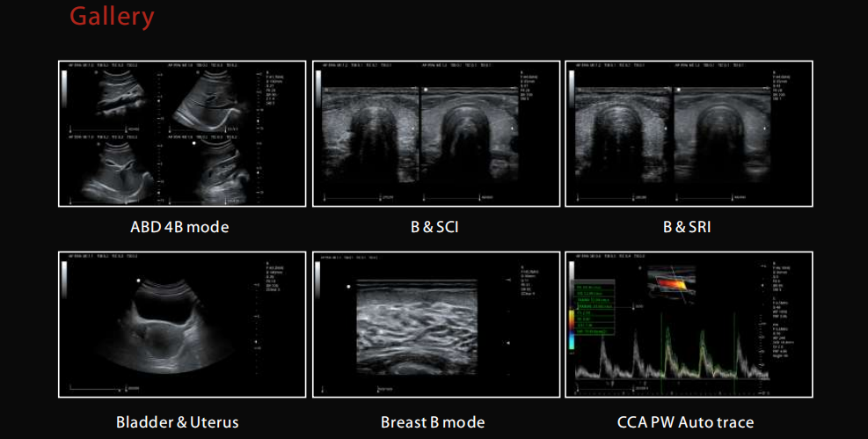
Task: Open the B & SRI ultrasound thumbnail
Action: (689, 134)
